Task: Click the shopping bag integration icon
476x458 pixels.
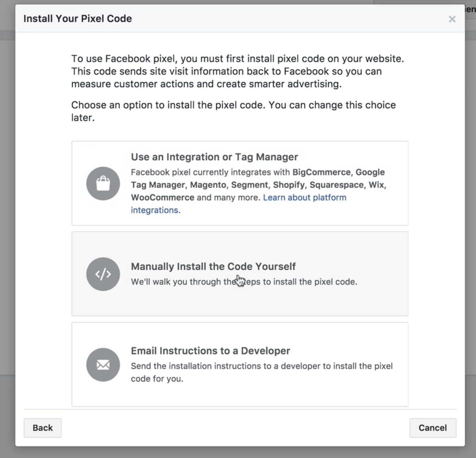Action: 103,183
